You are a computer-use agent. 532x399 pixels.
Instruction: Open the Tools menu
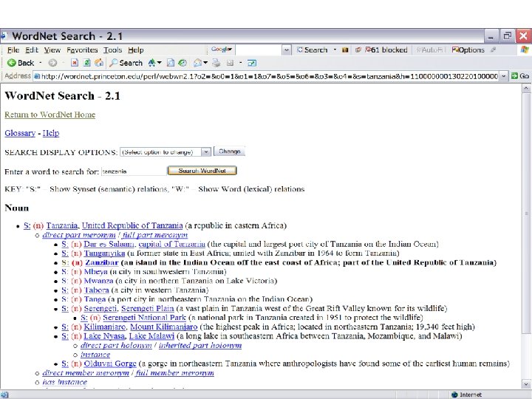tap(112, 50)
